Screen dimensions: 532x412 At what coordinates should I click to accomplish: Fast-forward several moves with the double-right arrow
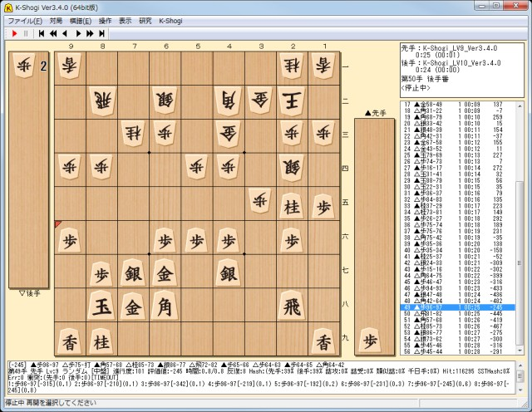pyautogui.click(x=90, y=33)
